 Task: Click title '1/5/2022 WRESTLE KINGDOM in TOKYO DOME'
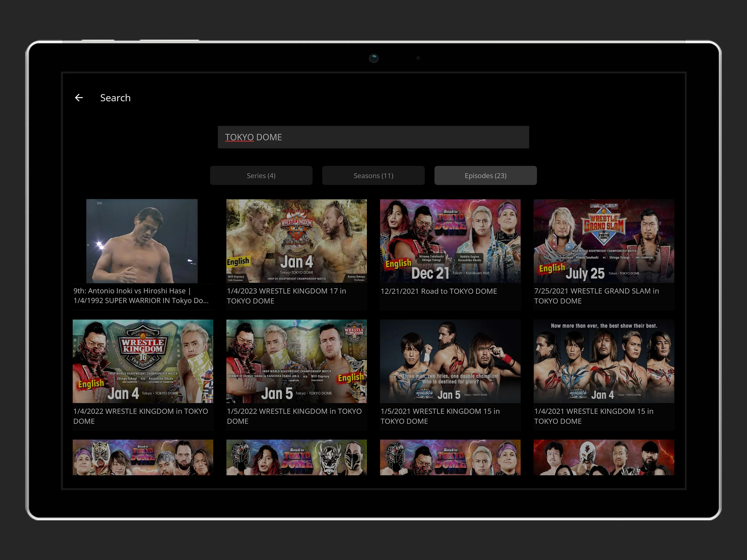click(x=294, y=416)
